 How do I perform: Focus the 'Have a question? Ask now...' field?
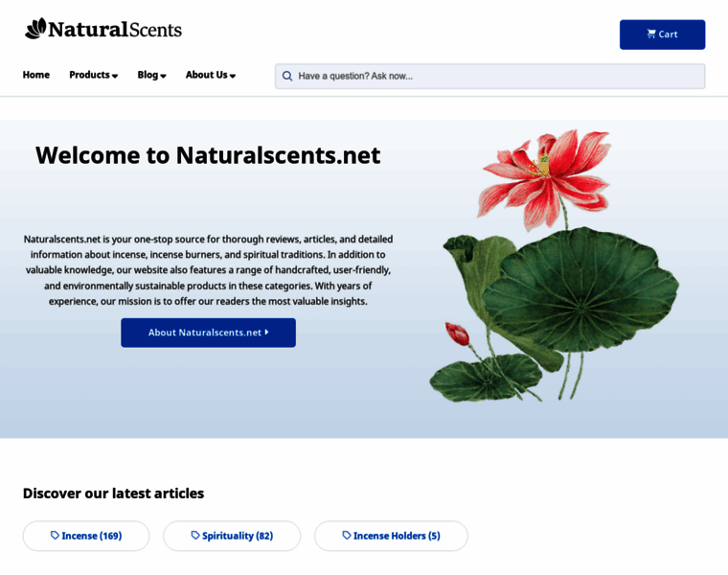[x=489, y=76]
